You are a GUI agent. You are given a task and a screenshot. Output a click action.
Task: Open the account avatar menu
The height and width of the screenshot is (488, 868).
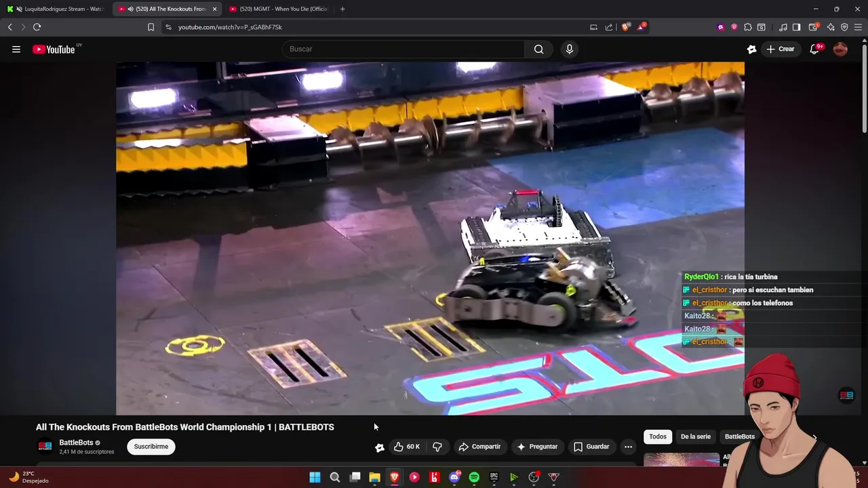tap(840, 49)
